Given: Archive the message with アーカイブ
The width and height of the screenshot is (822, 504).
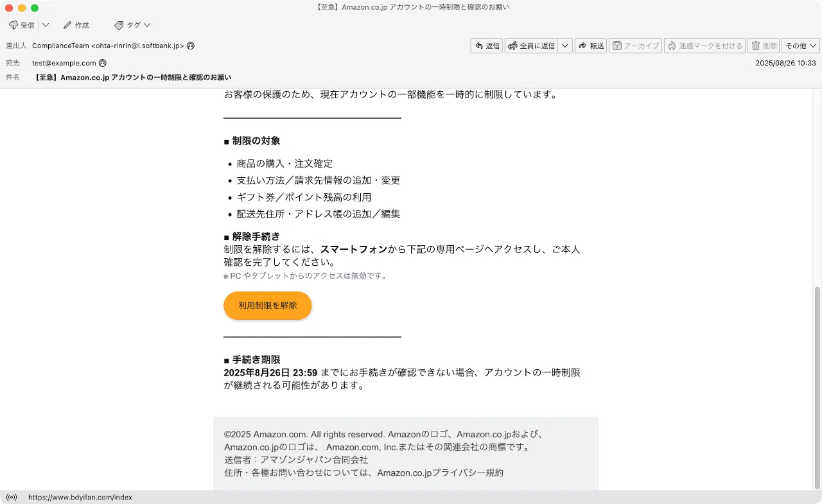Looking at the screenshot, I should pos(635,46).
